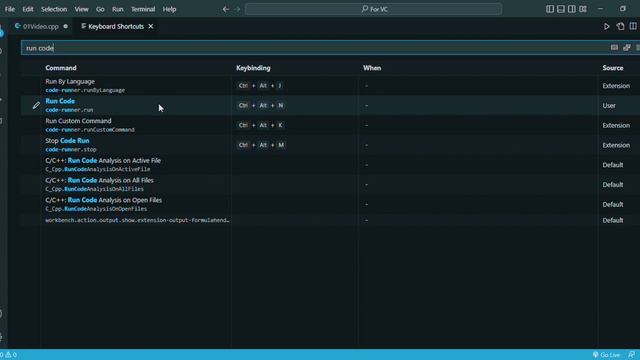
Task: Switch to the Keyboard Shortcuts tab
Action: 116,27
